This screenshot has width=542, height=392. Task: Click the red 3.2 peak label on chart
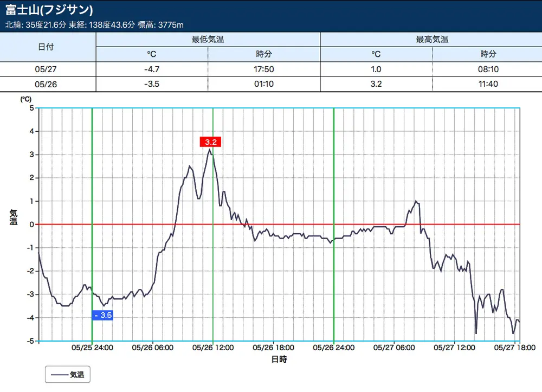tap(210, 142)
